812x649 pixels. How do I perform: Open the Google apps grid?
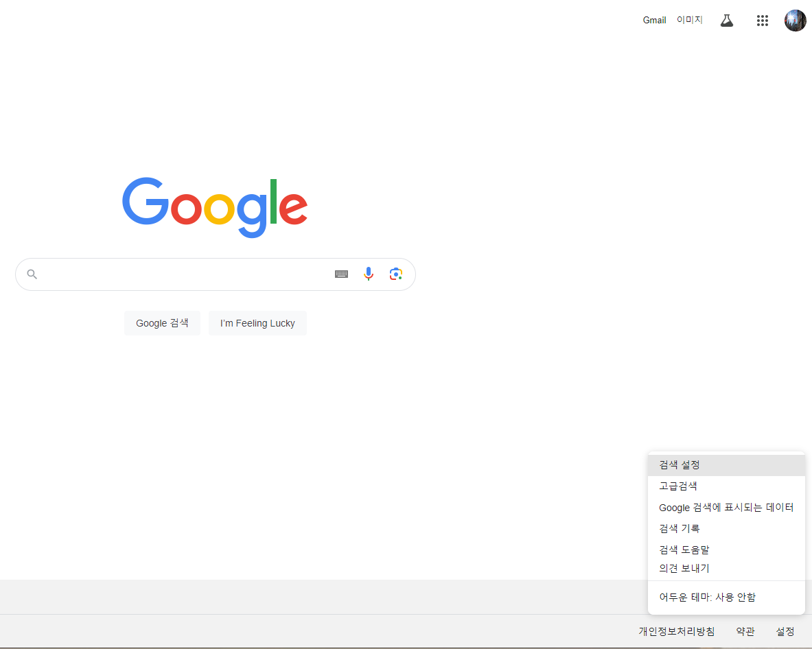763,21
